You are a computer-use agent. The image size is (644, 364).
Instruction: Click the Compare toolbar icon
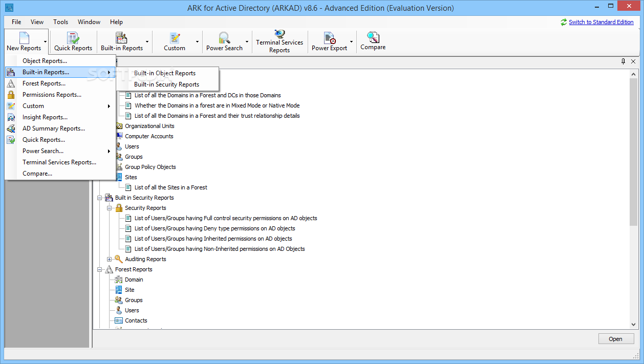(373, 37)
